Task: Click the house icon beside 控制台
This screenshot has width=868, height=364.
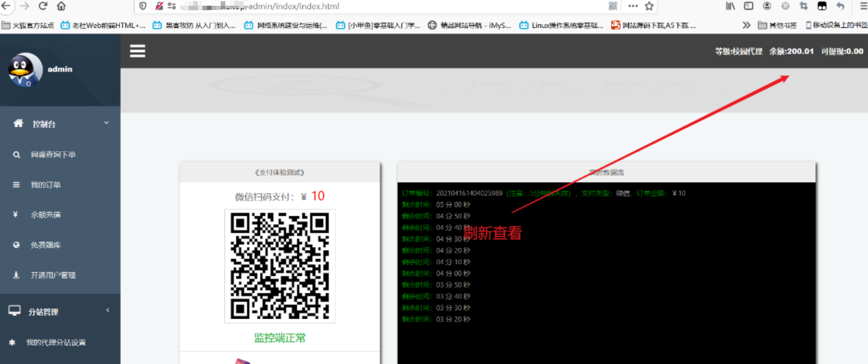Action: [18, 123]
